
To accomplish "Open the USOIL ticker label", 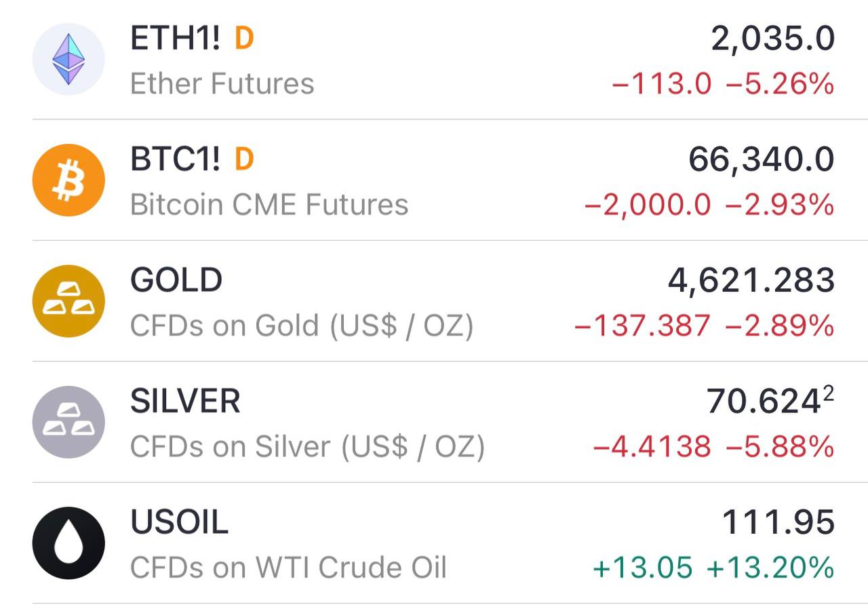I will [179, 522].
